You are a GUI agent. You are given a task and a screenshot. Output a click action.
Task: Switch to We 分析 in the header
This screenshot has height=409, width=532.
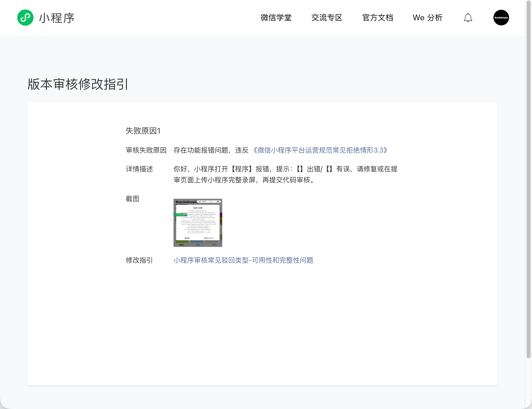[x=428, y=18]
